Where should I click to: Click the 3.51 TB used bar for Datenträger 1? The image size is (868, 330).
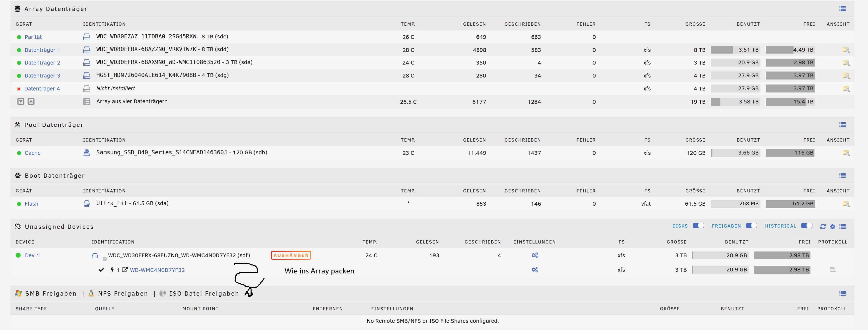click(735, 50)
